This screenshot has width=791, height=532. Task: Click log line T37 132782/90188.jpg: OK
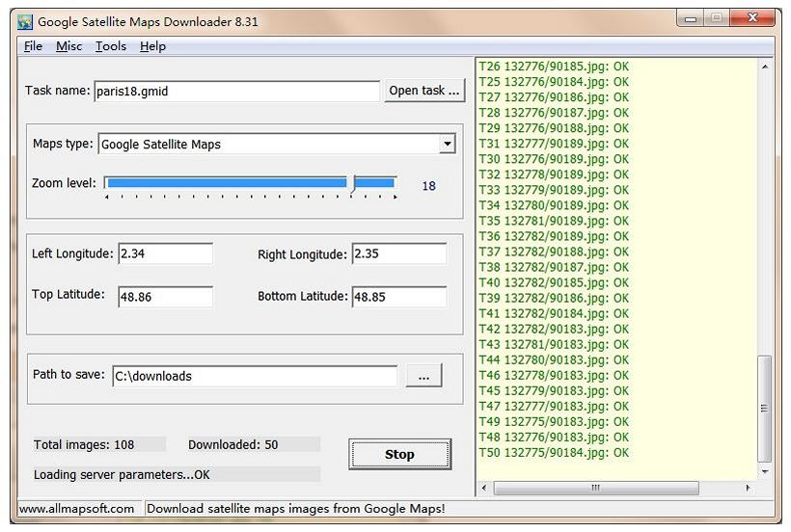pyautogui.click(x=554, y=252)
